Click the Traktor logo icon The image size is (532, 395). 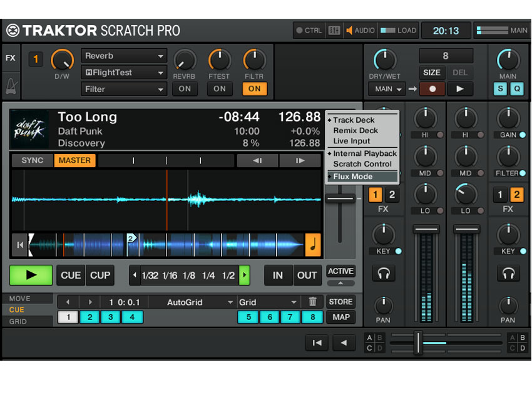[x=13, y=31]
